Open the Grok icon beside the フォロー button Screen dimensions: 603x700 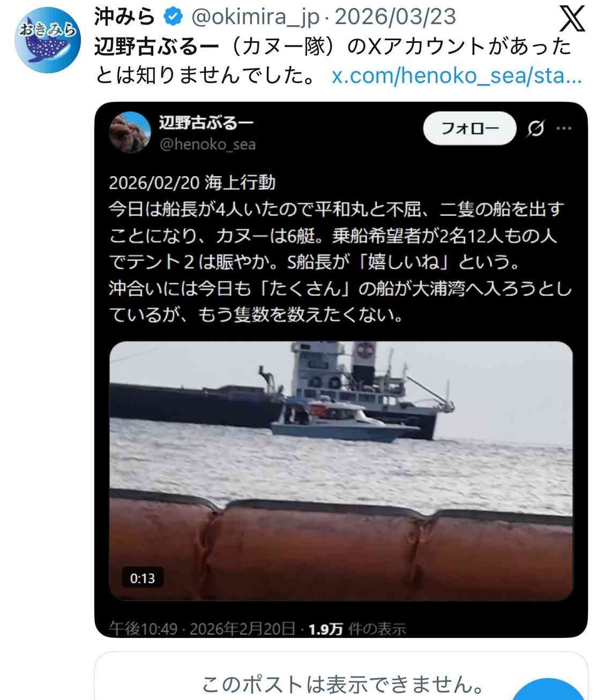pyautogui.click(x=535, y=129)
